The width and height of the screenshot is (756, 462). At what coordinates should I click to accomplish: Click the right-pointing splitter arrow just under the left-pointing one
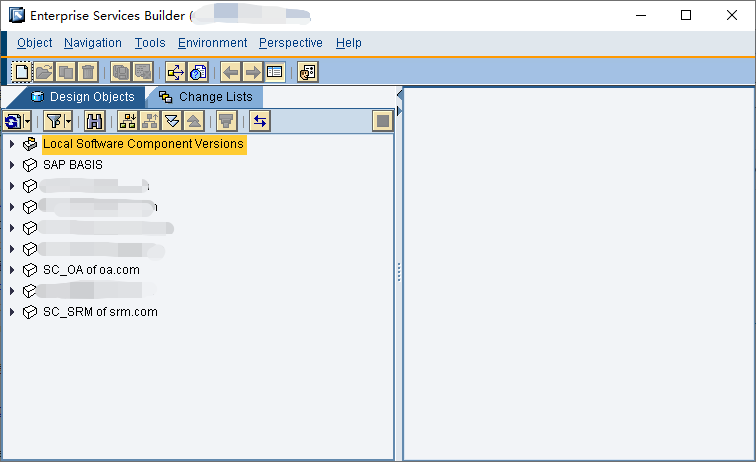point(399,111)
